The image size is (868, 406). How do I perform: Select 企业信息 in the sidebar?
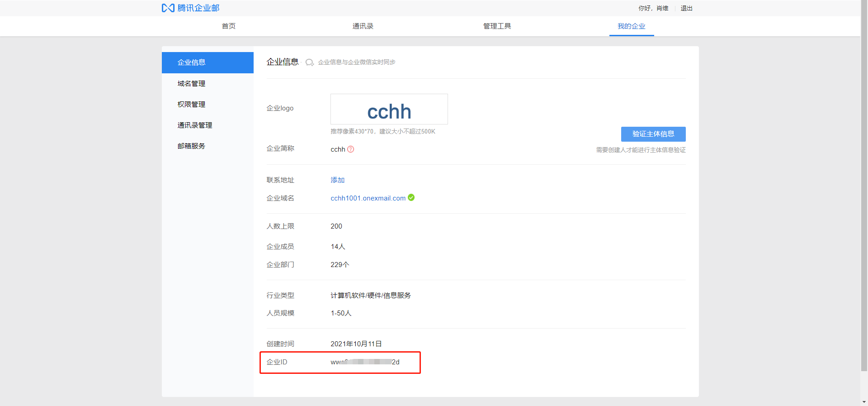[x=208, y=62]
